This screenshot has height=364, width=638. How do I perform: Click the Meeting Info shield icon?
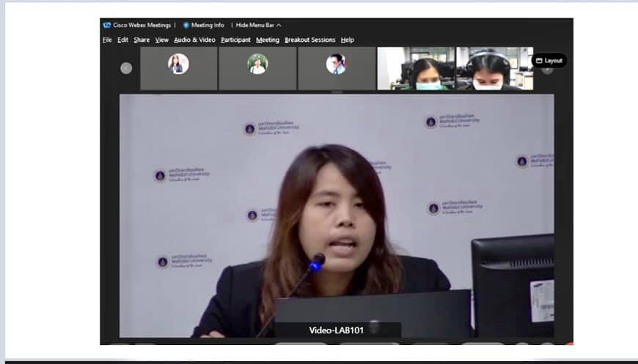(x=186, y=25)
